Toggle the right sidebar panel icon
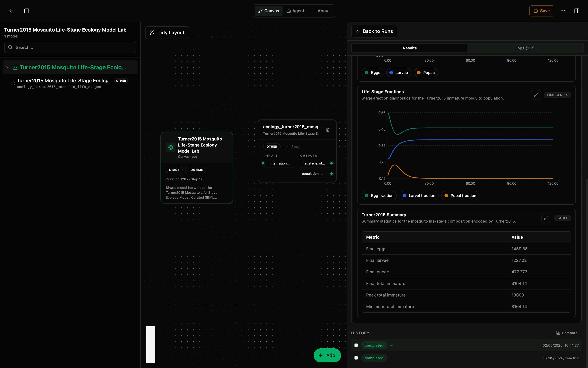588x368 pixels. (577, 11)
